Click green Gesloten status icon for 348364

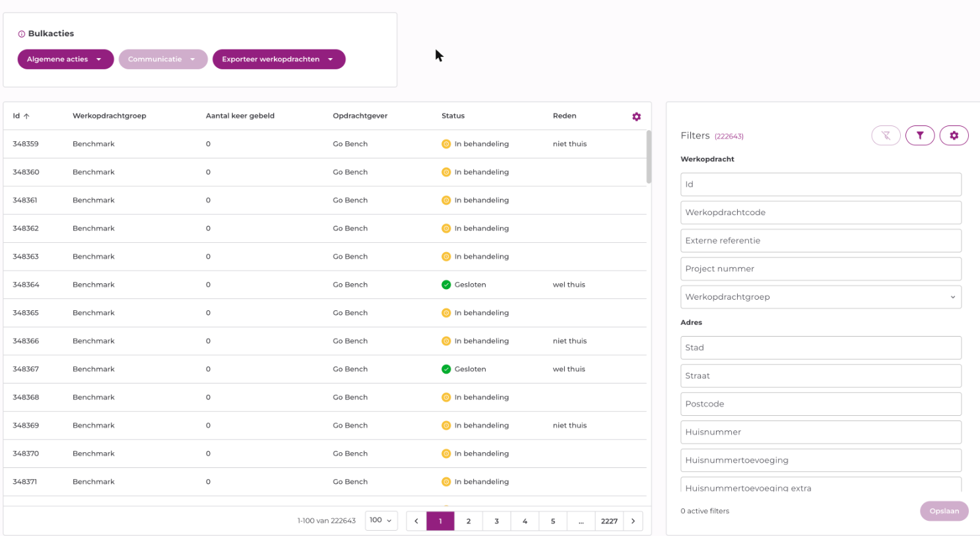[446, 285]
